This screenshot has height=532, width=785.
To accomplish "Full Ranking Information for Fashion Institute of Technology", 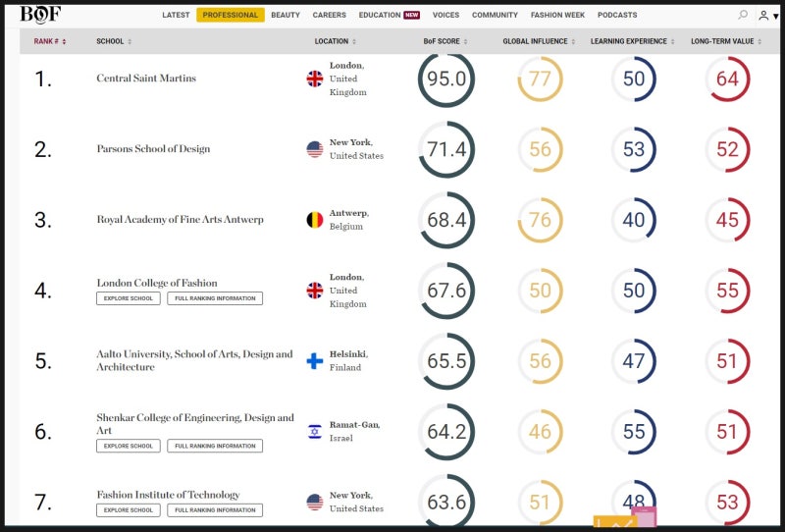I will 215,510.
